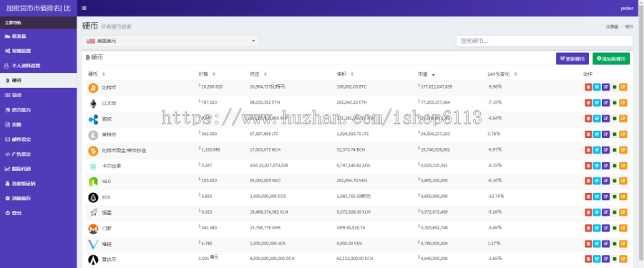Open the yxcker user menu
This screenshot has width=644, height=268.
tap(626, 8)
